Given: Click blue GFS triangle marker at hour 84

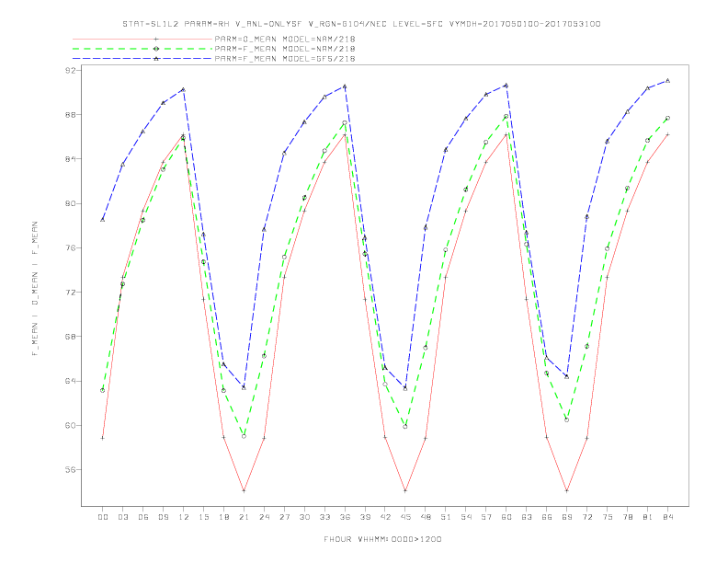Looking at the screenshot, I should tap(667, 80).
